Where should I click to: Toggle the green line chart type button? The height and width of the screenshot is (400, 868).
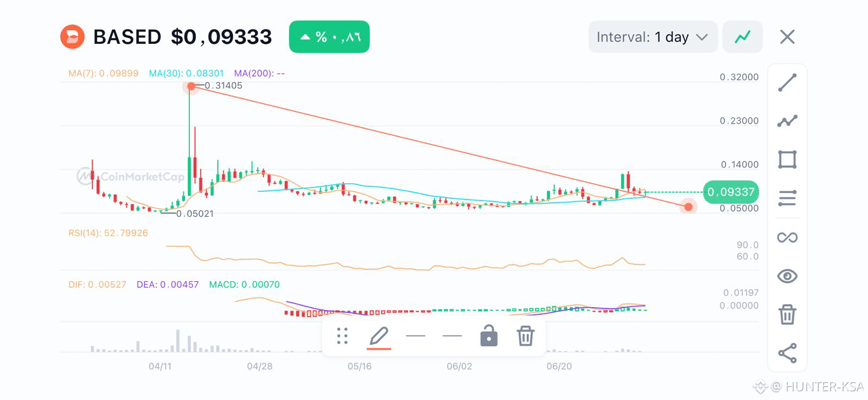[742, 37]
